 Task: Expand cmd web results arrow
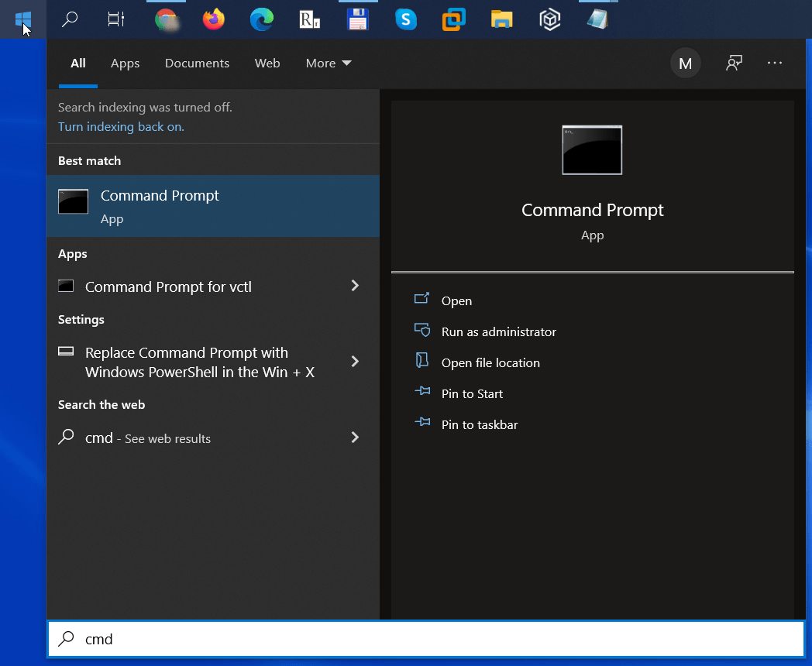(355, 438)
